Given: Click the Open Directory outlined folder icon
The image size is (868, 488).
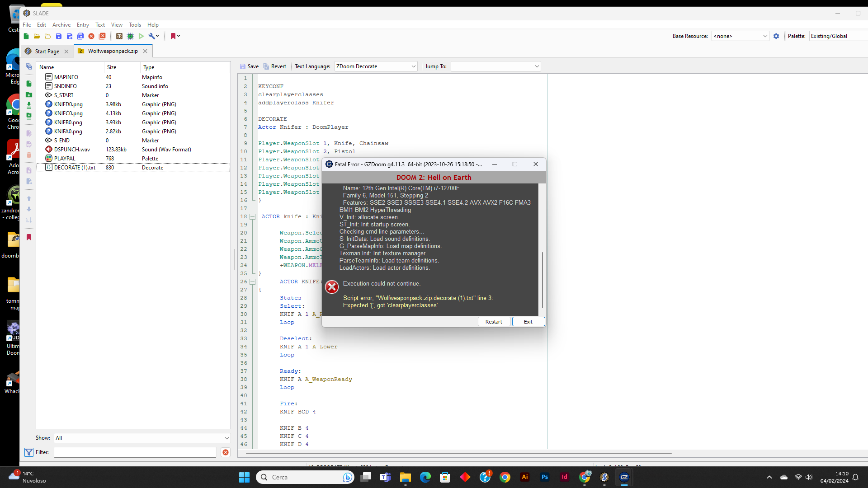Looking at the screenshot, I should coord(48,36).
